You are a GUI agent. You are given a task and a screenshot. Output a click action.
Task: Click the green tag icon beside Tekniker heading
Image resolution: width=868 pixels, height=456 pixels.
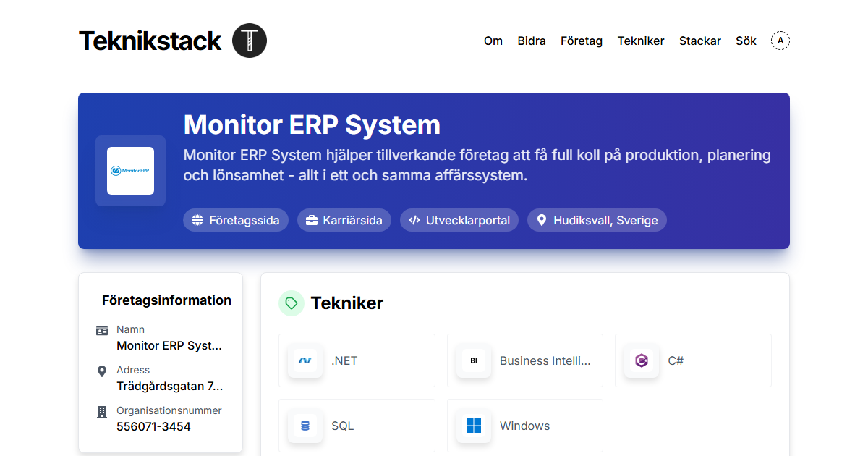tap(292, 303)
